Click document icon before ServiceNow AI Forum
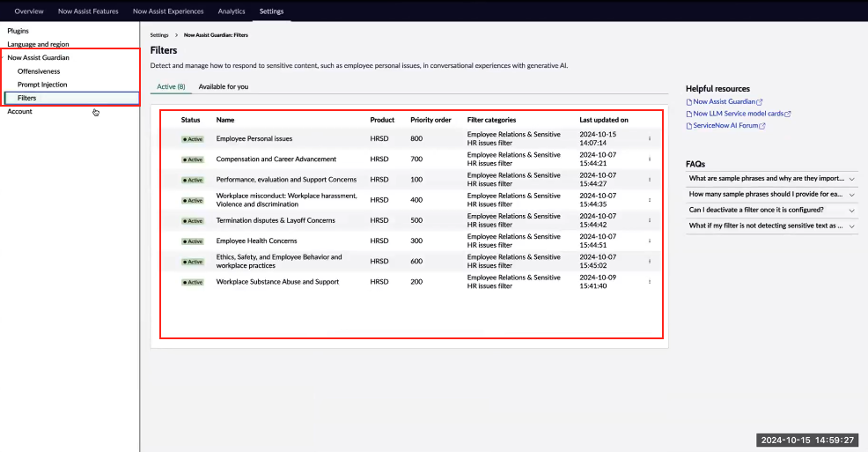 [688, 126]
